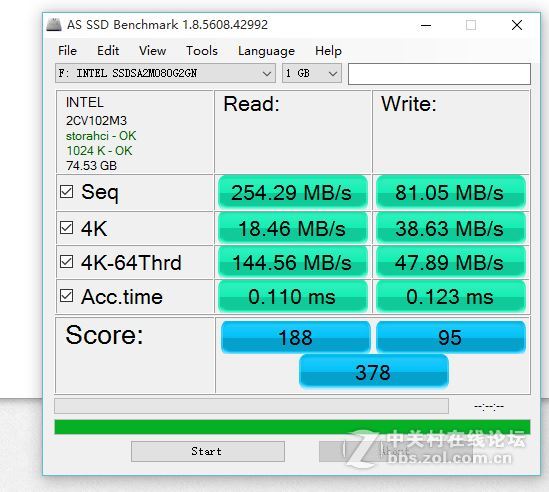
Task: Uncheck the Seq test checkbox
Action: (x=67, y=192)
